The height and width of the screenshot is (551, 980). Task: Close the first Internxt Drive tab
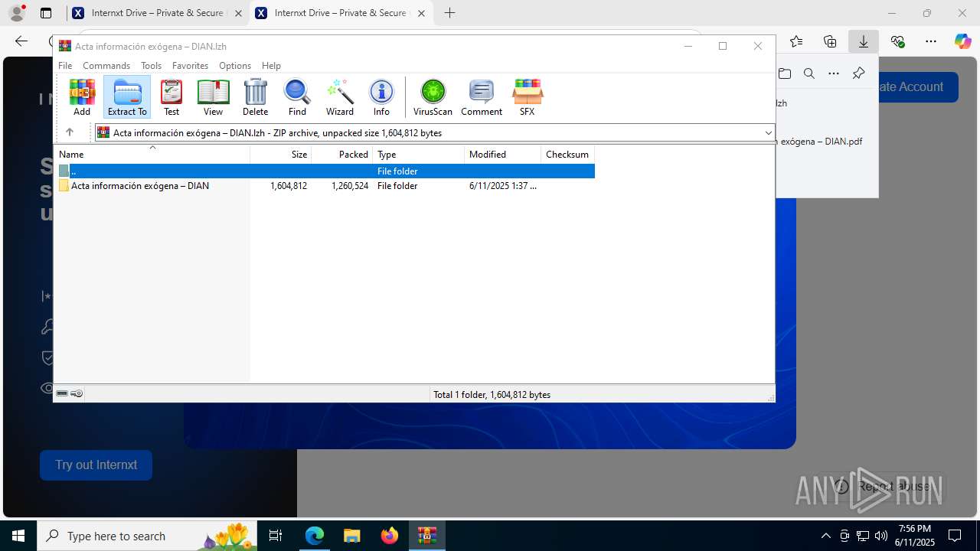pyautogui.click(x=238, y=13)
